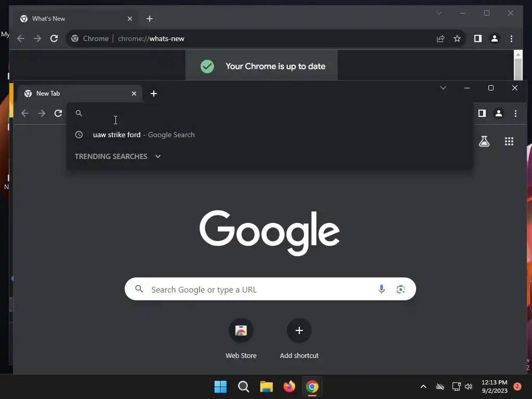Open tab search chevron in What's New window
The image size is (532, 399).
[x=438, y=13]
